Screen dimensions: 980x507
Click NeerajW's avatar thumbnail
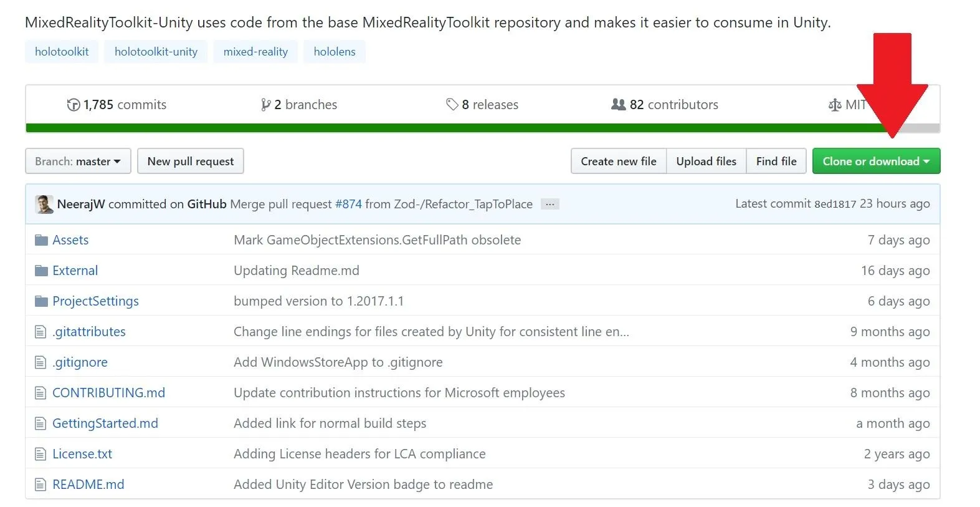tap(44, 204)
